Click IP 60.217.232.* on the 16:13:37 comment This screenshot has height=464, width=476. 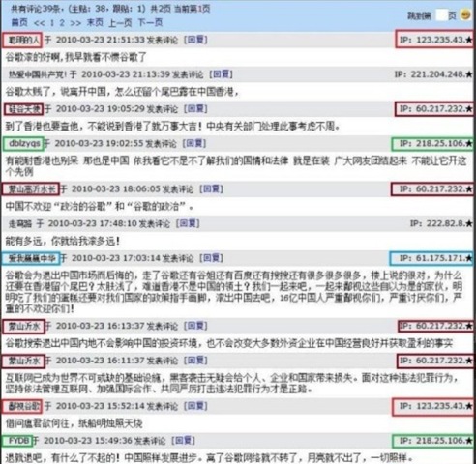pos(436,326)
